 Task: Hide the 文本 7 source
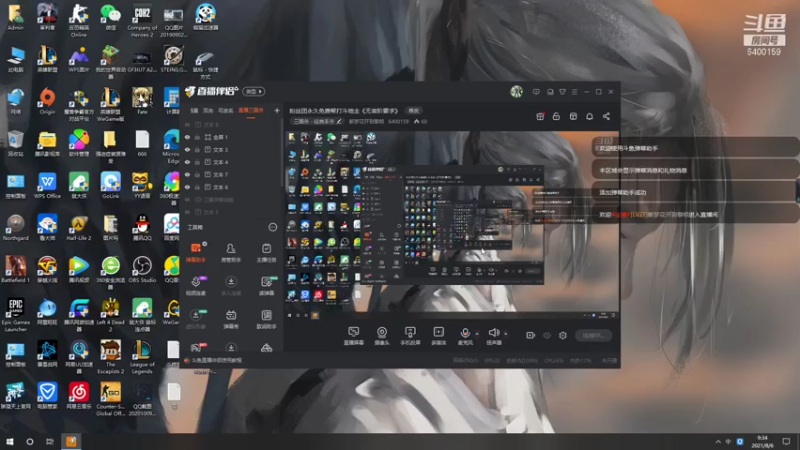[x=187, y=174]
